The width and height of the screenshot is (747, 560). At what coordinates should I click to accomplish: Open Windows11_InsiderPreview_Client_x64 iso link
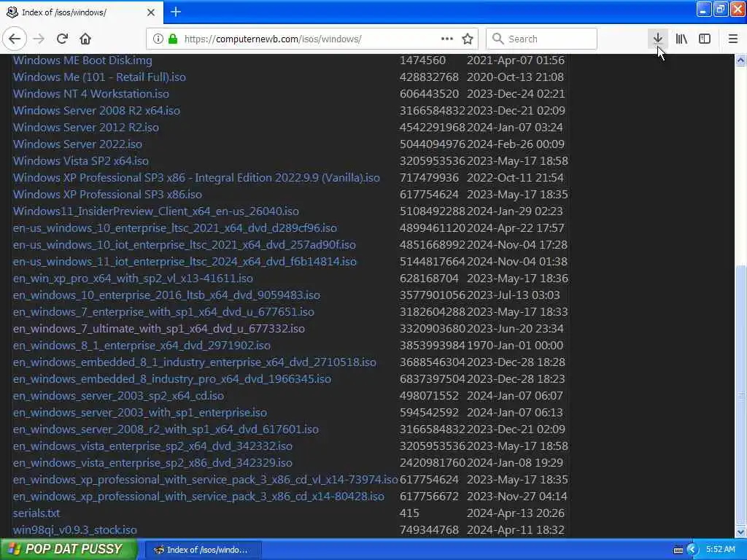pos(156,211)
